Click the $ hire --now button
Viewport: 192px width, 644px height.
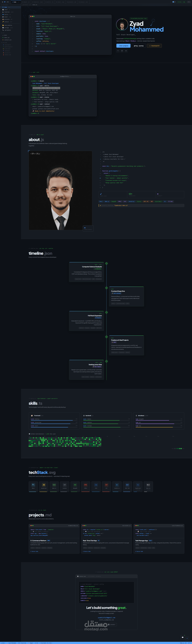[181, 2]
